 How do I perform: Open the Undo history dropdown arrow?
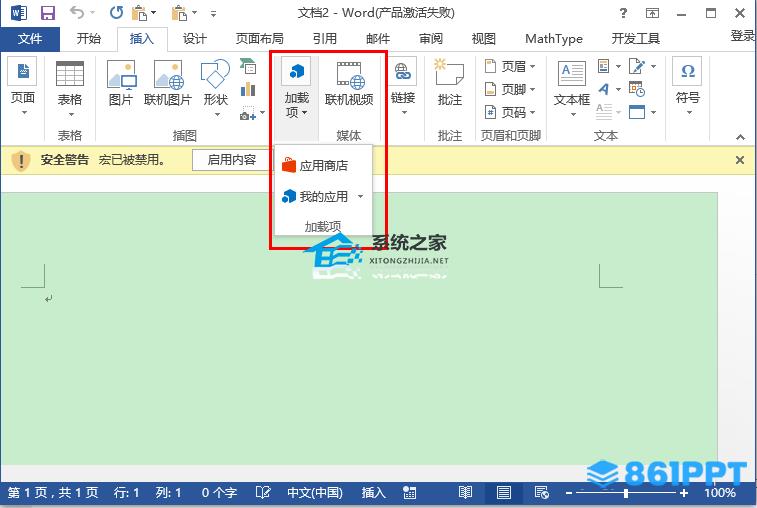(x=93, y=13)
